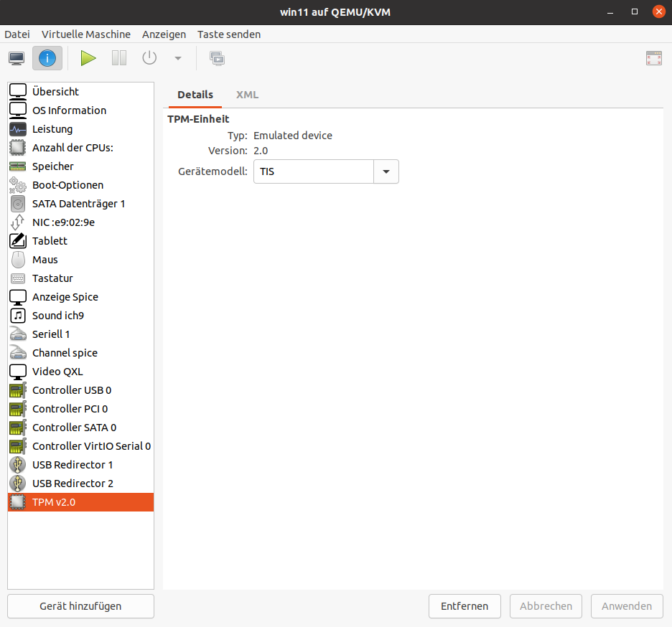Click the Gerät hinzufügen button
This screenshot has width=672, height=627.
80,606
